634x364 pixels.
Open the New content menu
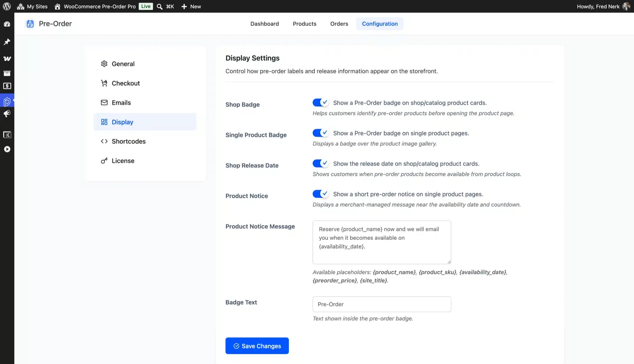(x=191, y=7)
